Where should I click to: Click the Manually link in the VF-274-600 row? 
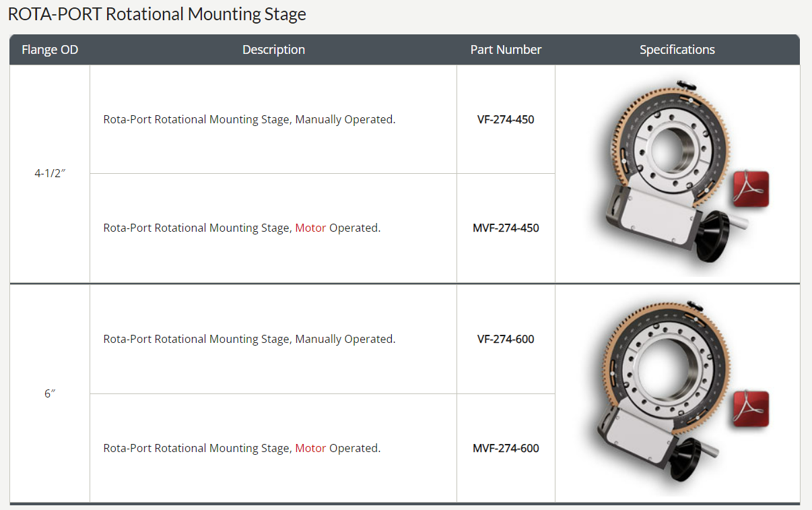318,339
